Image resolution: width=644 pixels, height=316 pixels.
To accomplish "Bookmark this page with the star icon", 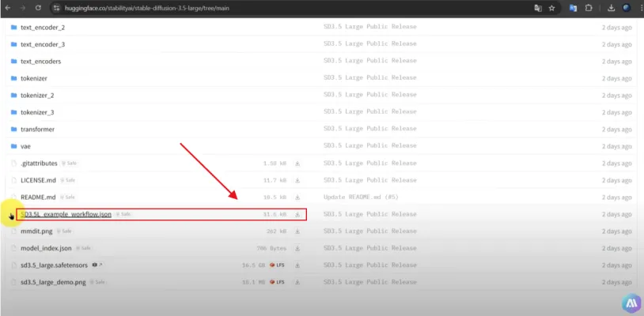I will pos(551,8).
